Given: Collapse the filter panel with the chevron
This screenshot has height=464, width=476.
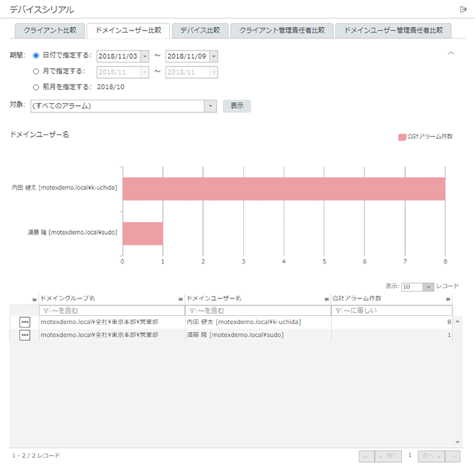Looking at the screenshot, I should pyautogui.click(x=451, y=53).
